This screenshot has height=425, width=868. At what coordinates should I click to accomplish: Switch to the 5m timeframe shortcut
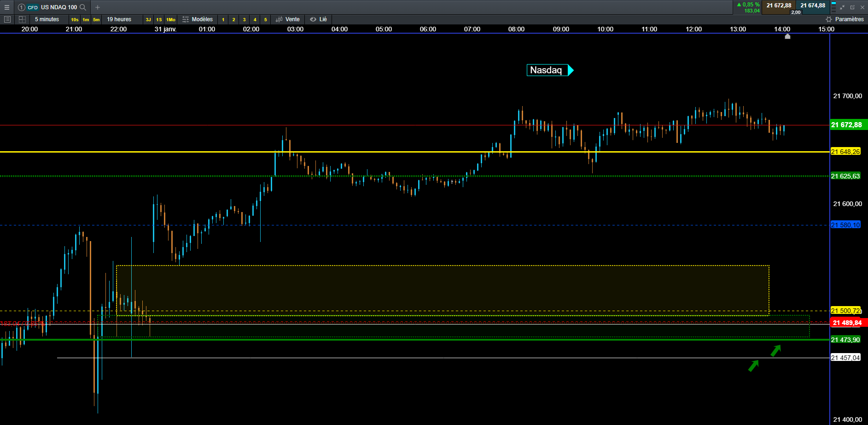pos(96,19)
